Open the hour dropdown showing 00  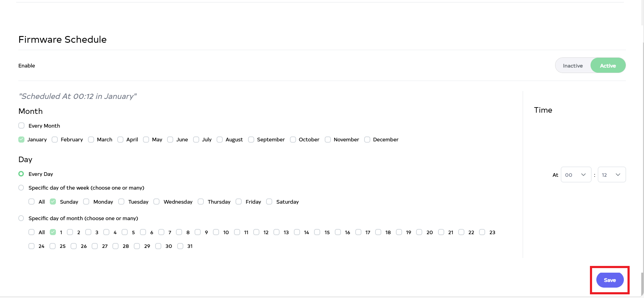tap(576, 175)
